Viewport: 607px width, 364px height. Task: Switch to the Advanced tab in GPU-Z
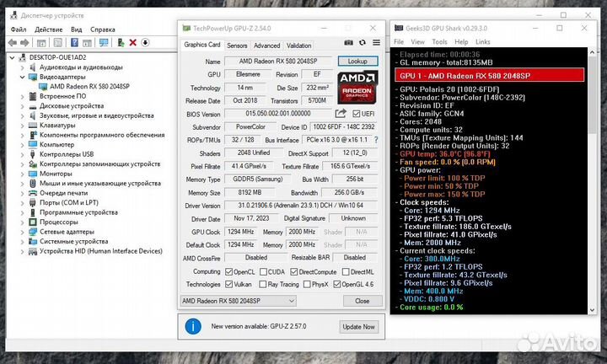pyautogui.click(x=266, y=45)
